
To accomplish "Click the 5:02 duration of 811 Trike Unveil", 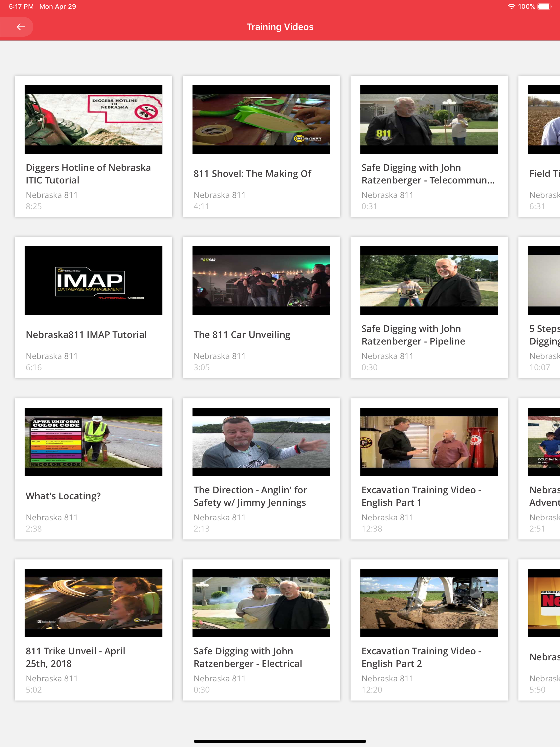I will coord(34,690).
